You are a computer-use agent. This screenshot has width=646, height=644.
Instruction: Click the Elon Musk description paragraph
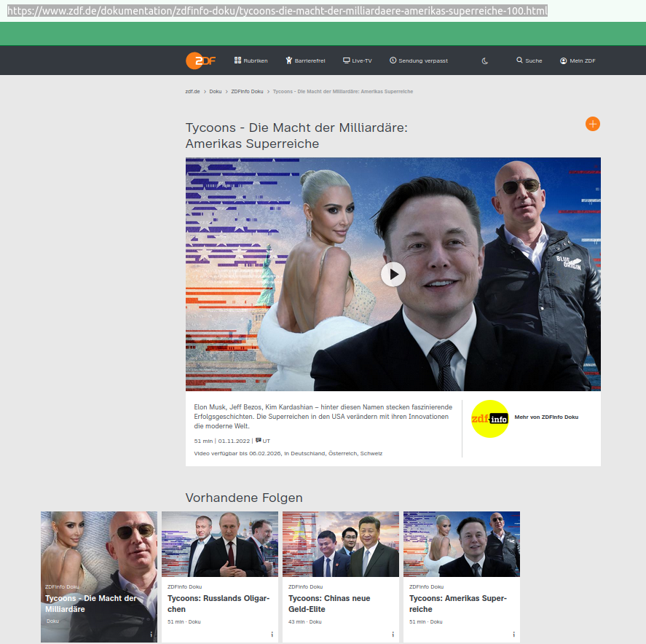(323, 417)
